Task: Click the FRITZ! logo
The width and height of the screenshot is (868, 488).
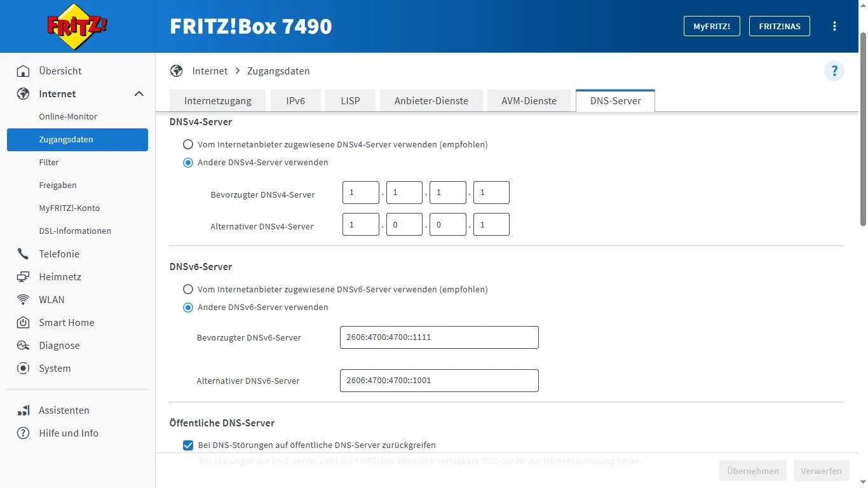Action: pyautogui.click(x=78, y=26)
